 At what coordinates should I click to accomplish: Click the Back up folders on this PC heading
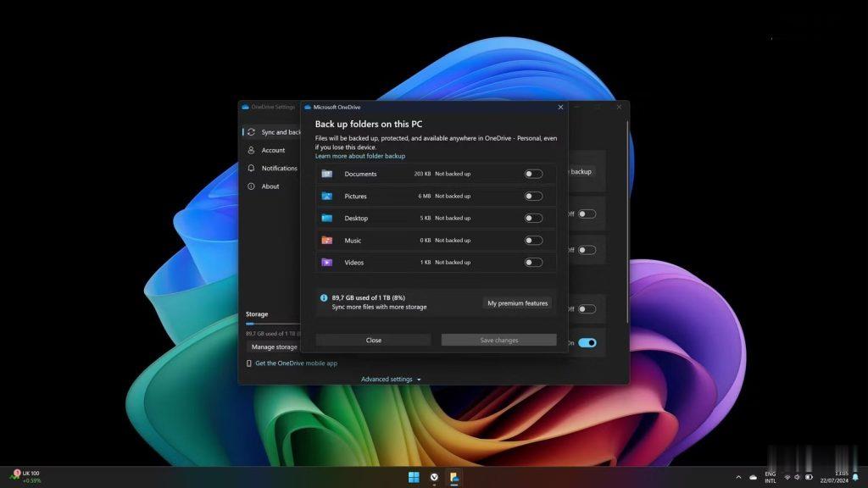click(x=369, y=125)
